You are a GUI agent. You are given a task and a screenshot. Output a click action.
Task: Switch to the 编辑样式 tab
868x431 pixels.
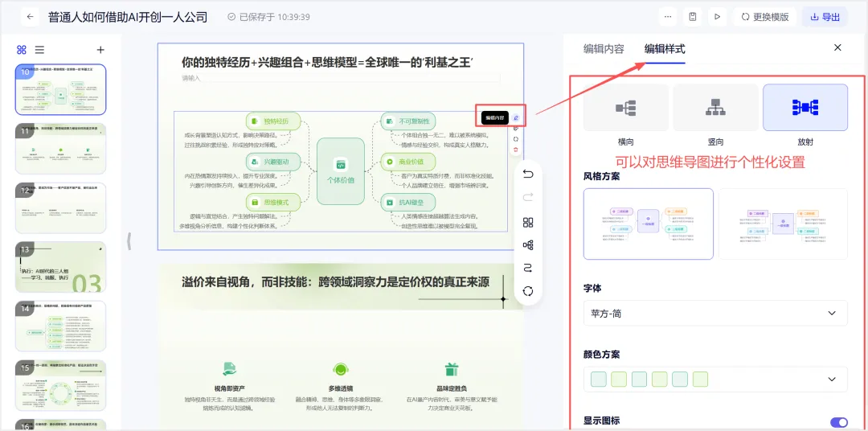665,49
